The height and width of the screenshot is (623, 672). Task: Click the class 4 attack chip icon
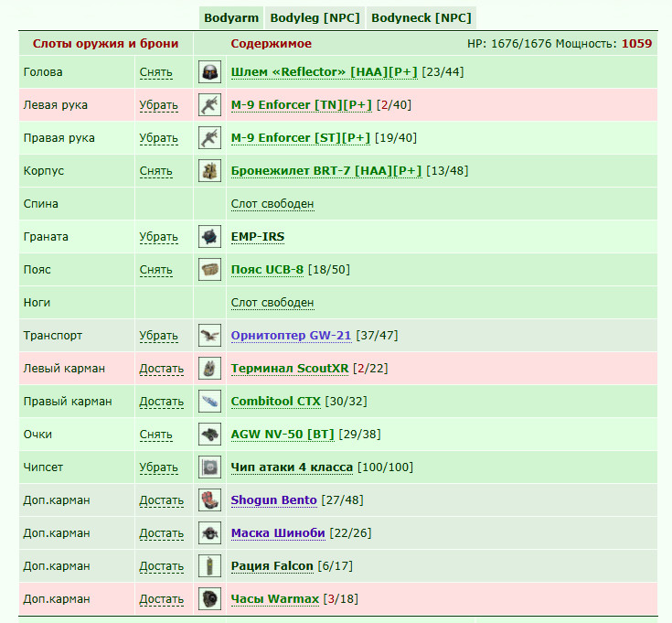coord(209,467)
